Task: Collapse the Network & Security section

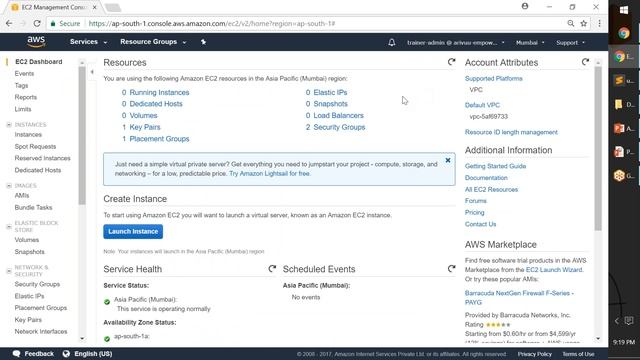Action: pos(9,271)
